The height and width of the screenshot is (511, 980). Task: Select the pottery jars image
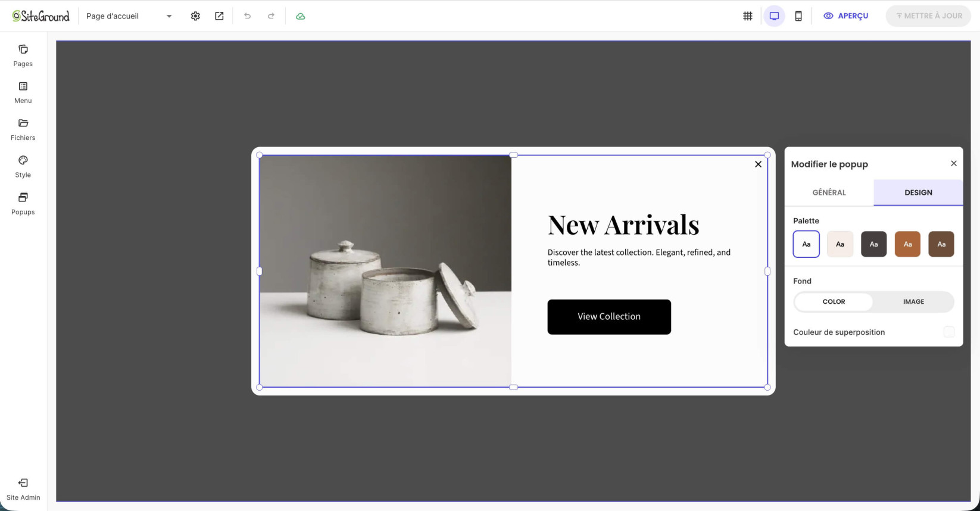386,271
